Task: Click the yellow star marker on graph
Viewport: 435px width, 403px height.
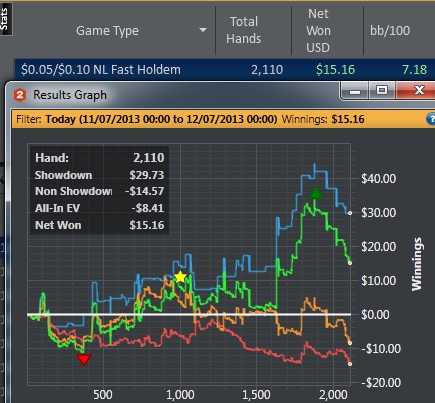Action: (180, 277)
